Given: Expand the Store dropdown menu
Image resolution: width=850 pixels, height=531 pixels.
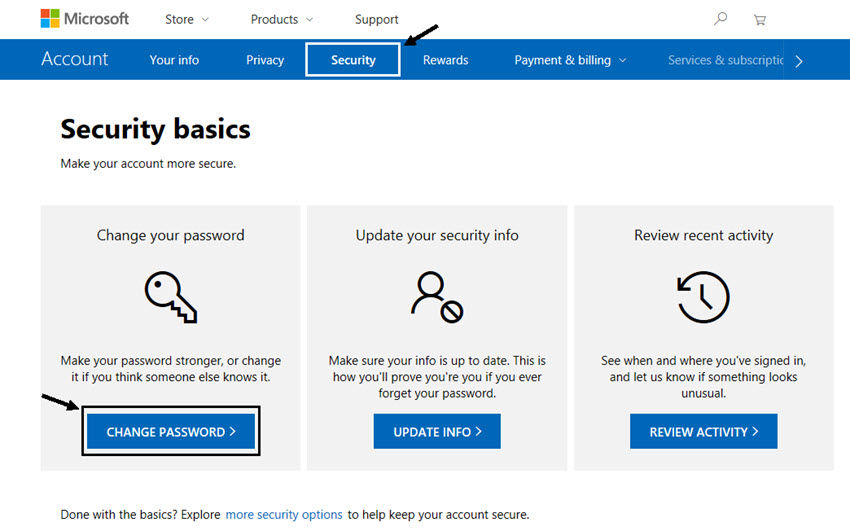Looking at the screenshot, I should (186, 20).
